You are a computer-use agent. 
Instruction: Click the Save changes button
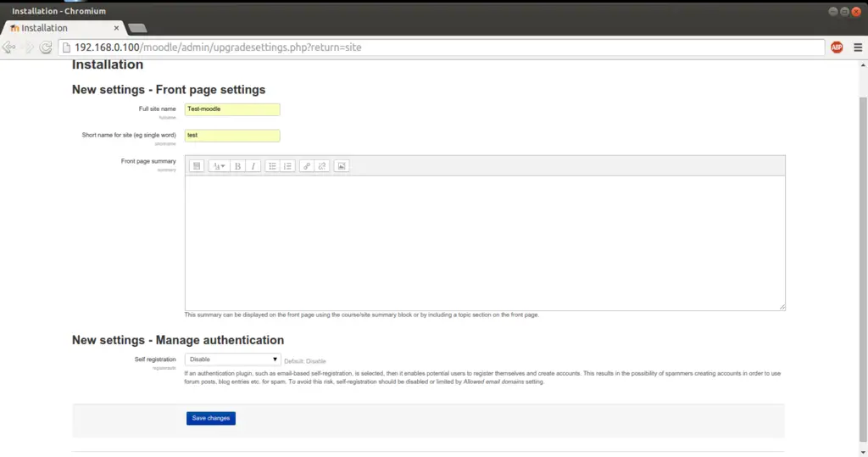pos(211,418)
